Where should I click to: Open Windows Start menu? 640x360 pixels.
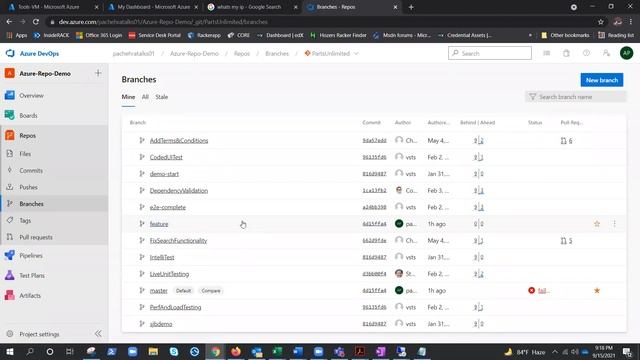click(x=9, y=351)
